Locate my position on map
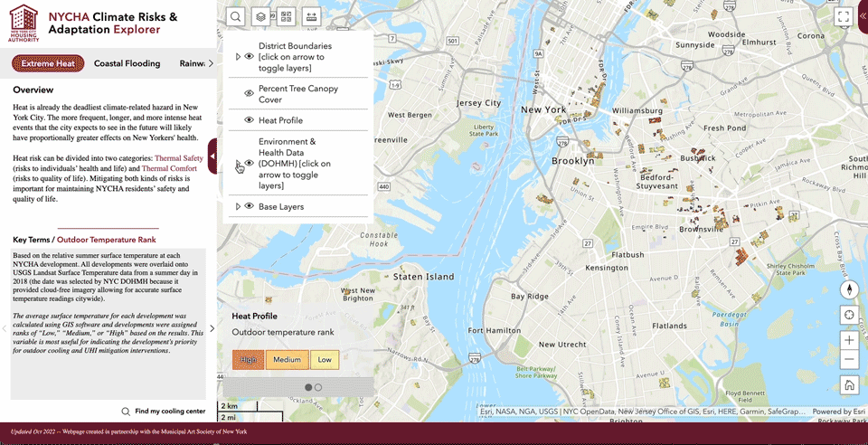Image resolution: width=868 pixels, height=445 pixels. tap(849, 316)
